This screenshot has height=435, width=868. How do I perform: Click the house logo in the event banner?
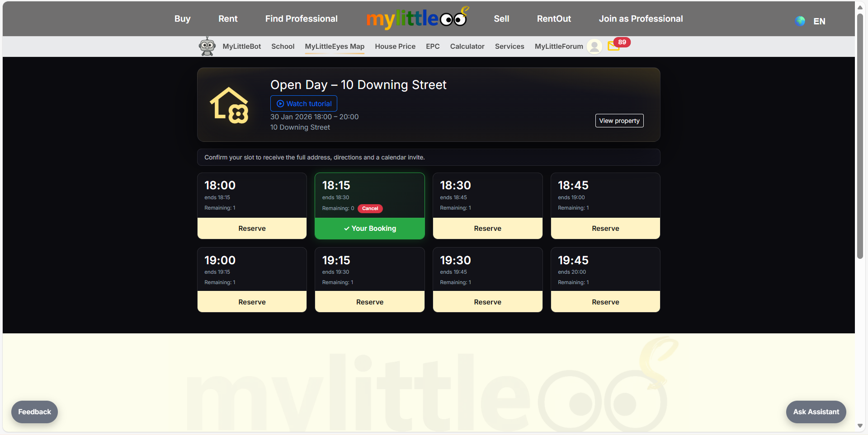coord(229,107)
